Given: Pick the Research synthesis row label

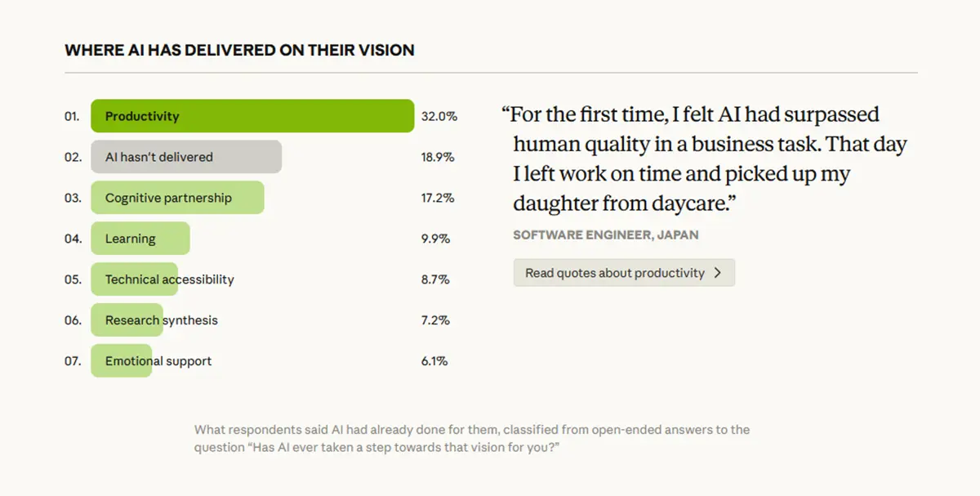Looking at the screenshot, I should click(x=161, y=320).
